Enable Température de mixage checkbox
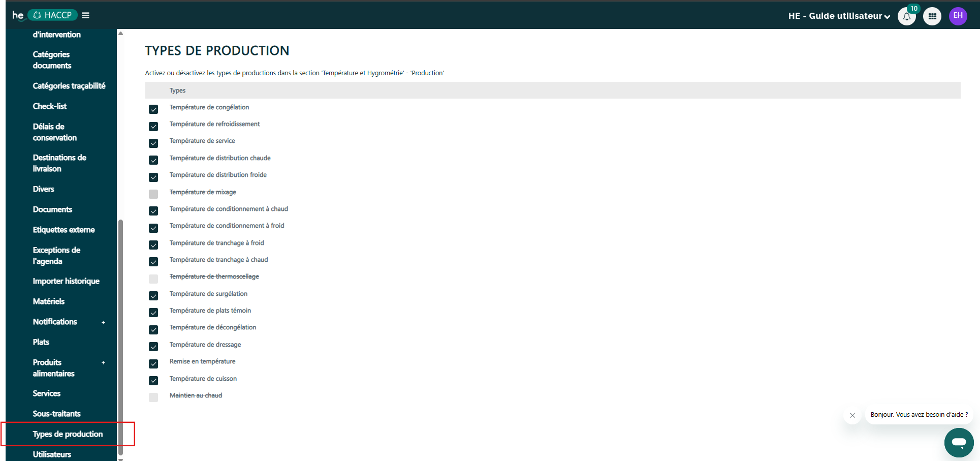 coord(153,194)
